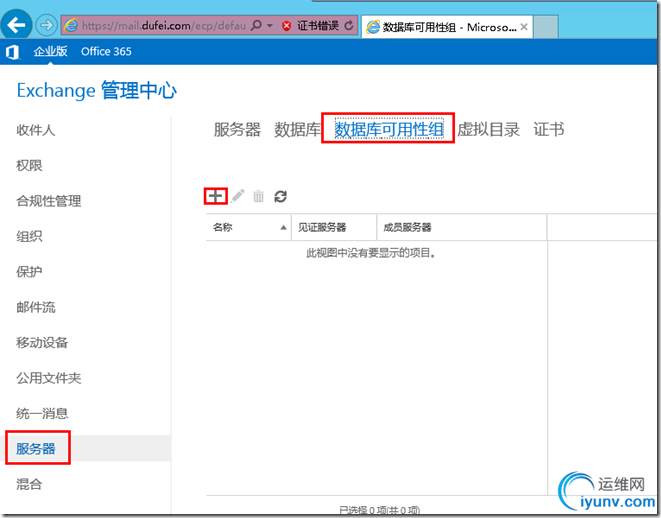This screenshot has width=661, height=518.
Task: Click the Exchange 管理中心 title
Action: (x=97, y=91)
